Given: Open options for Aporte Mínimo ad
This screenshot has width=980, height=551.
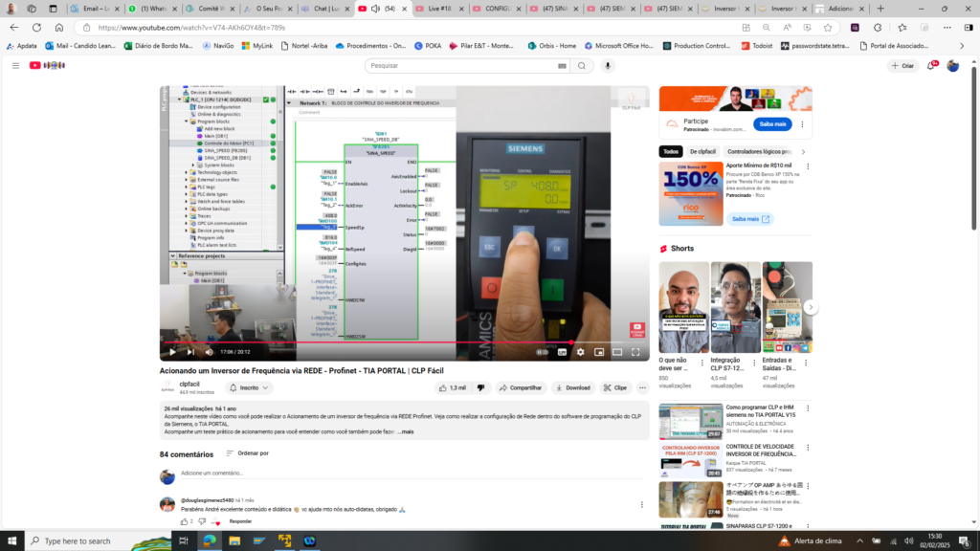Looking at the screenshot, I should (x=808, y=166).
